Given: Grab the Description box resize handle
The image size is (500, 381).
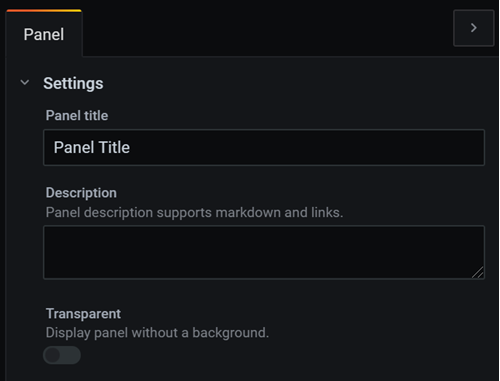Looking at the screenshot, I should coord(478,273).
